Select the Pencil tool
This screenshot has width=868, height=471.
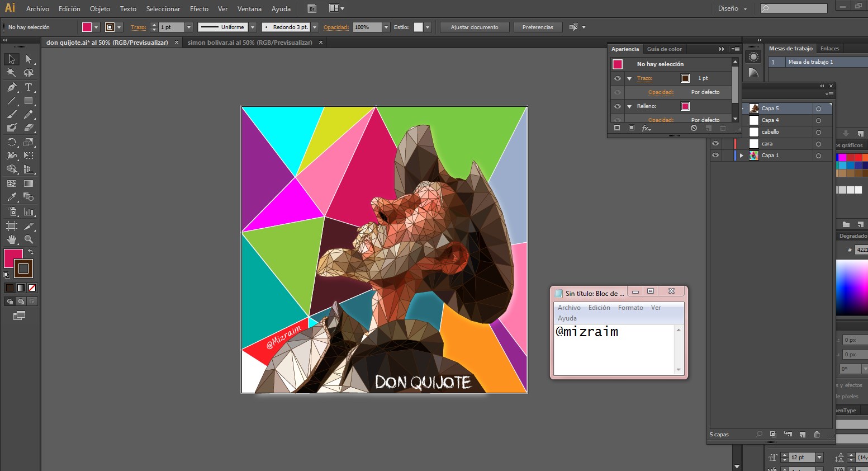[29, 114]
